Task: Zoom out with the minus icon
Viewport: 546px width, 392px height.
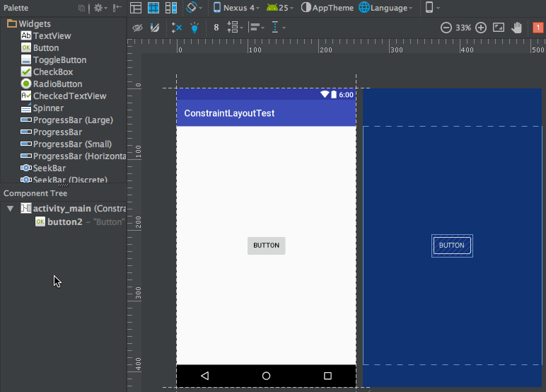Action: 446,28
